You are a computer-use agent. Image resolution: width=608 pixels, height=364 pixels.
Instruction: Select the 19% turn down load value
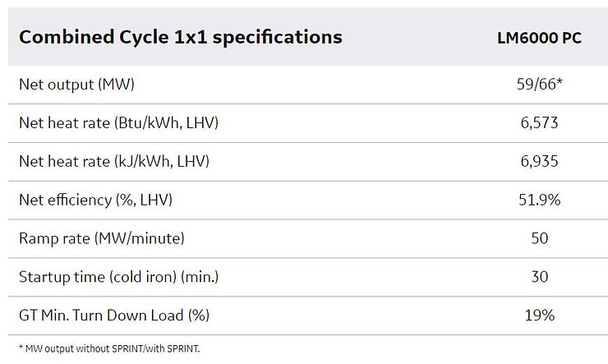(539, 315)
